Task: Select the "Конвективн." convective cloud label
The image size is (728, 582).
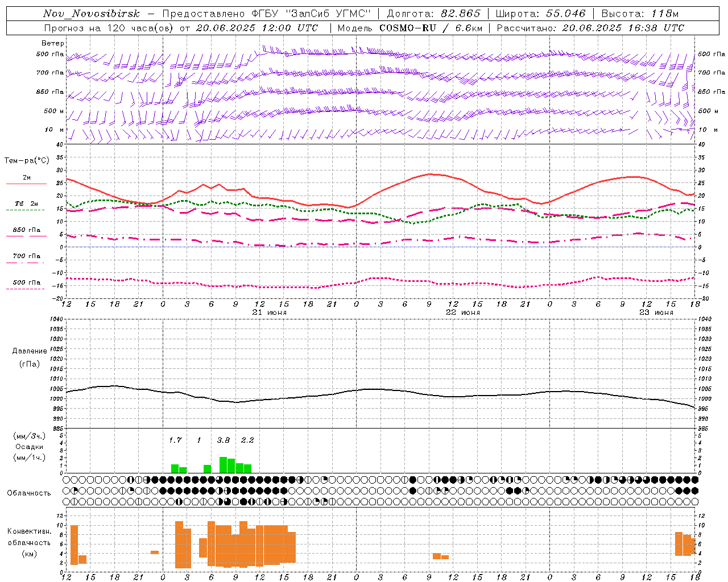Action: 30,531
